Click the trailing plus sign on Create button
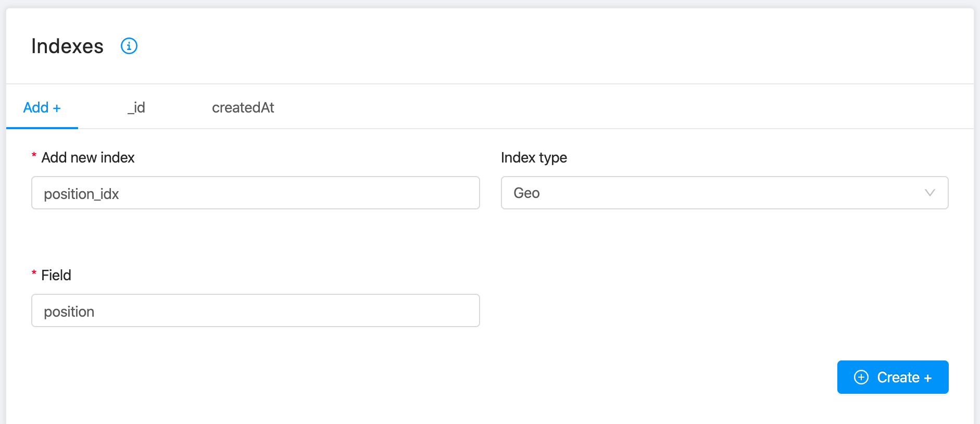 tap(927, 378)
